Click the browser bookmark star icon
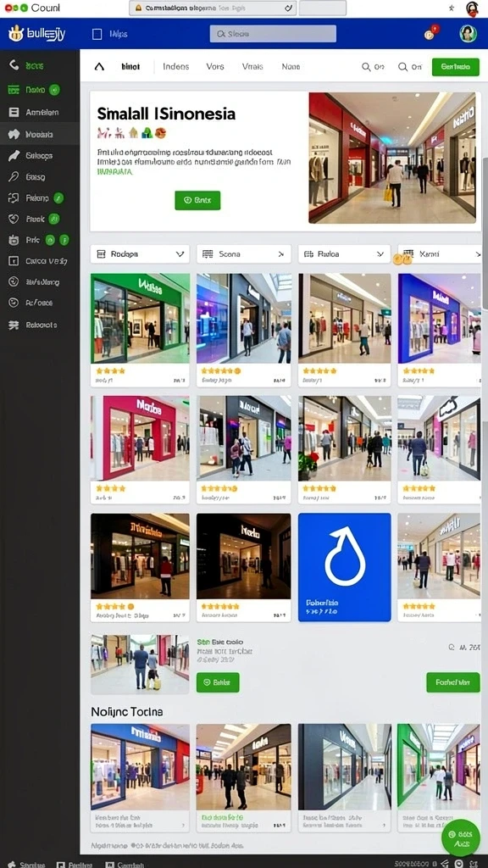This screenshot has height=868, width=488. [x=452, y=8]
